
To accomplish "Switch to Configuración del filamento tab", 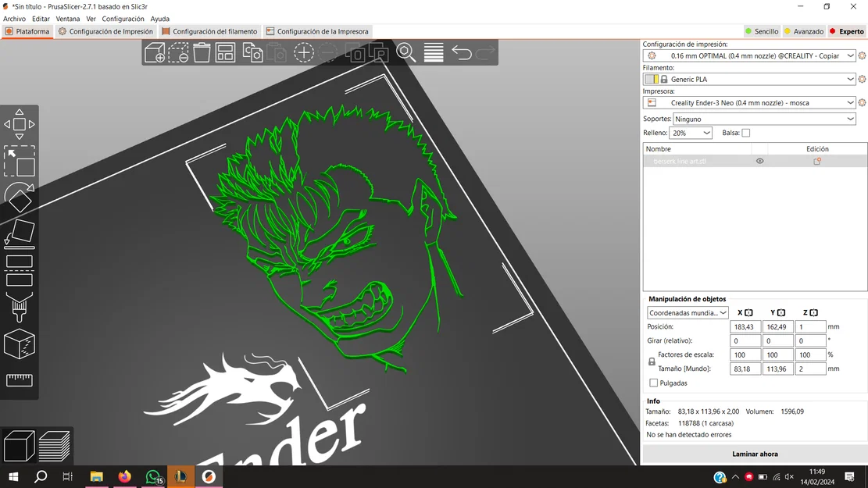I will (209, 31).
